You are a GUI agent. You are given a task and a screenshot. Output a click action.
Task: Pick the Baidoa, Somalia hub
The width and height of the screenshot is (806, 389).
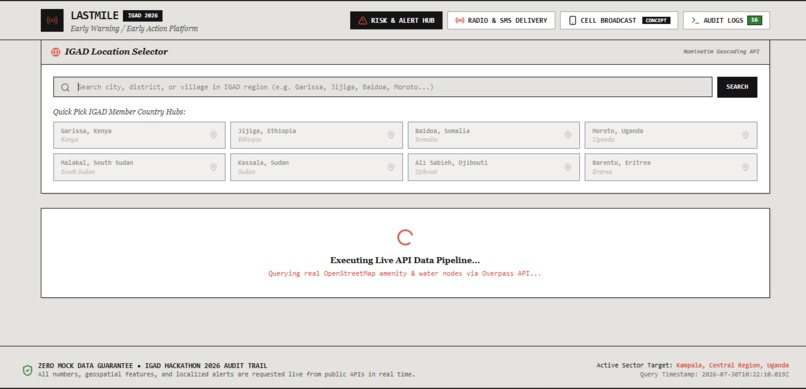(x=493, y=135)
